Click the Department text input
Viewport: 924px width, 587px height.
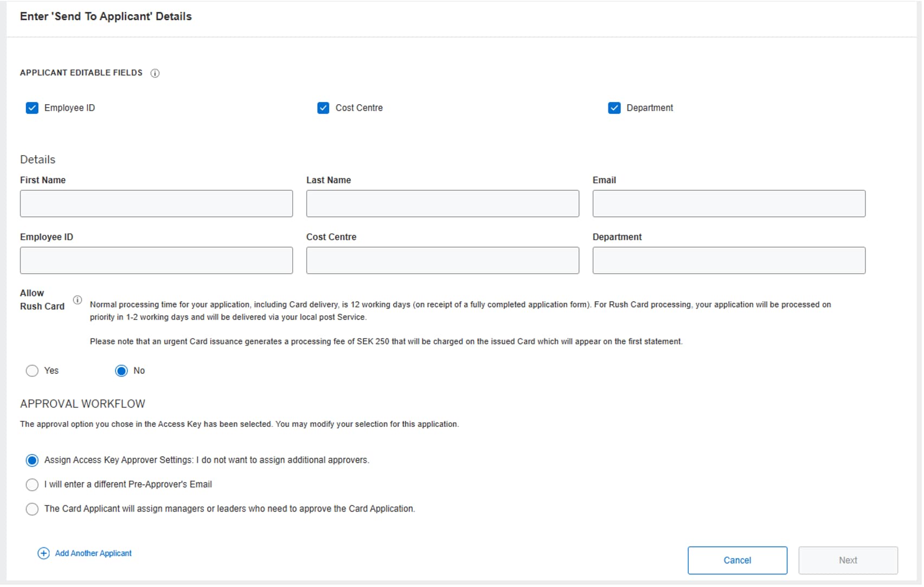(729, 260)
